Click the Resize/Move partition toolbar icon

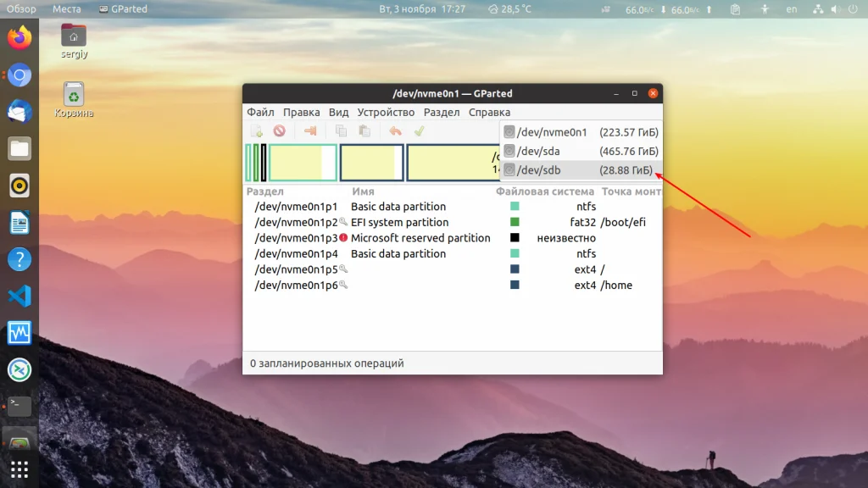click(310, 131)
